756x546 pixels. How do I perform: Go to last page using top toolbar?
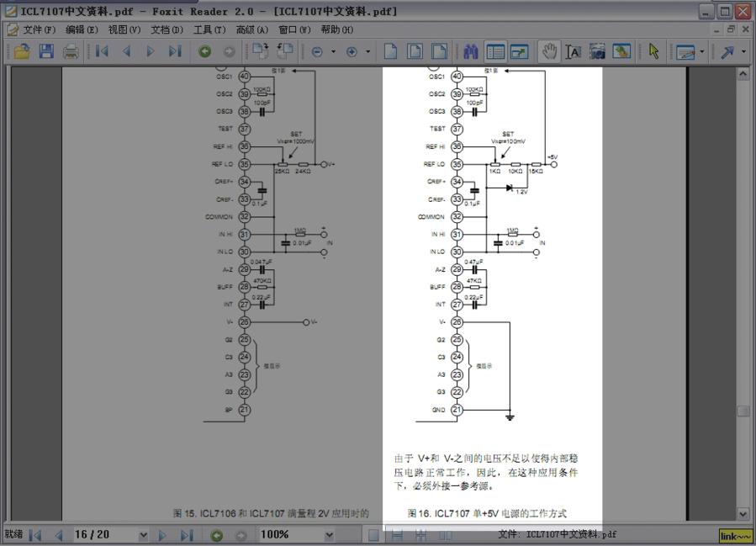click(175, 51)
